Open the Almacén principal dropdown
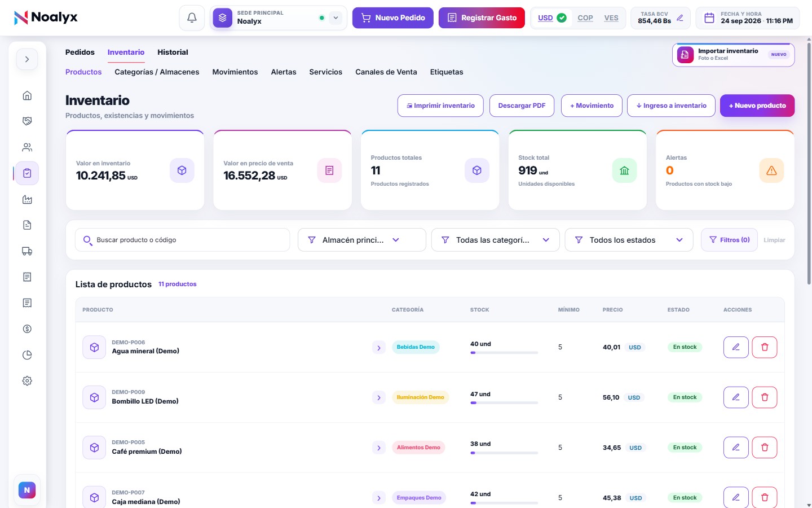 (x=361, y=240)
